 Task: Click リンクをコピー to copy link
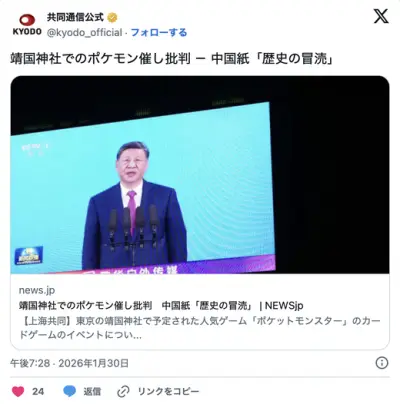168,391
